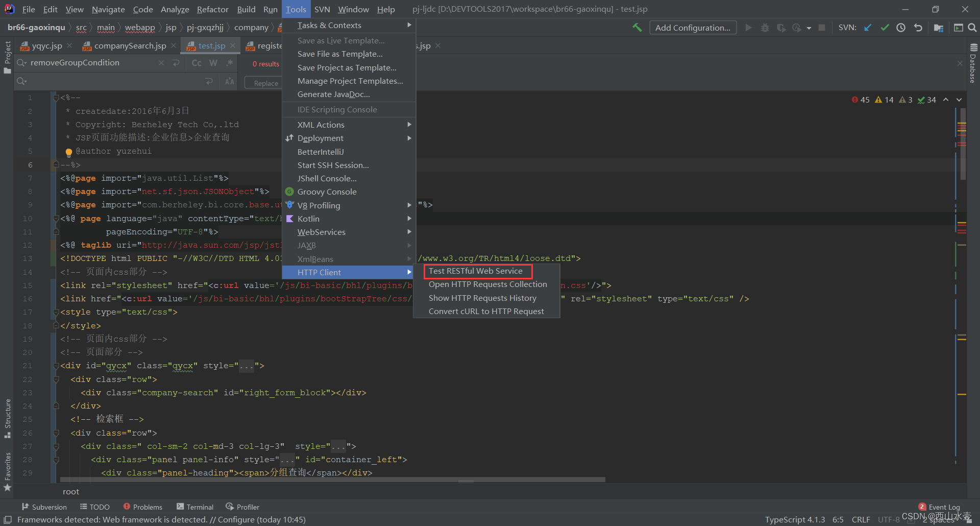Click the Debug bug icon

[765, 28]
